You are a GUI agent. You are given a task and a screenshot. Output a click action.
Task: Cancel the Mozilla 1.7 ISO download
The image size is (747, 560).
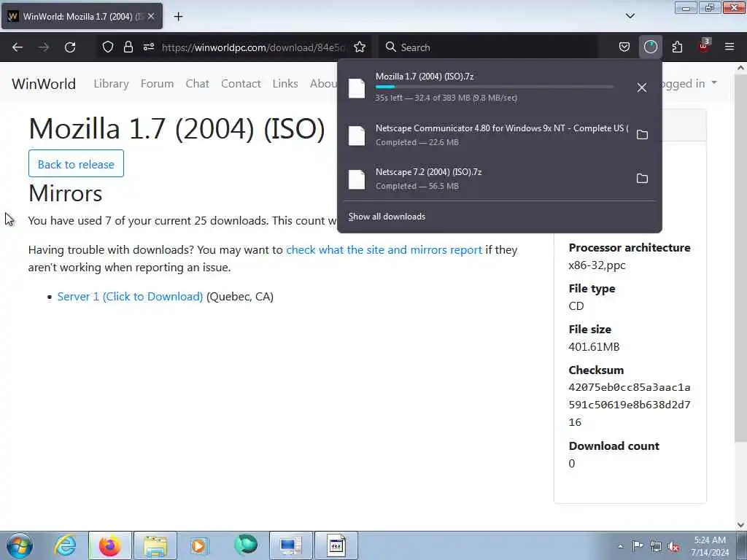click(x=642, y=87)
